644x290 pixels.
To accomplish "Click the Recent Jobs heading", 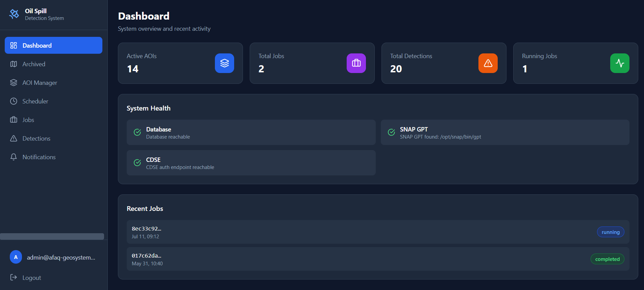I will (x=145, y=209).
